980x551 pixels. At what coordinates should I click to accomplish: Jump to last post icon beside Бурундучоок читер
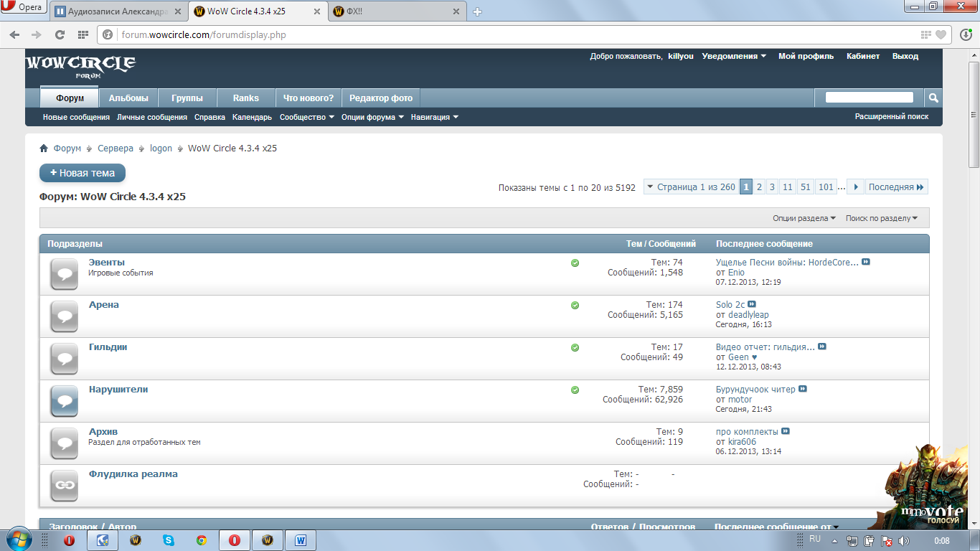[803, 389]
